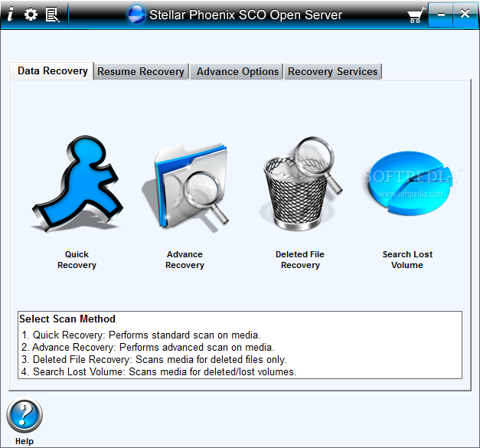480x448 pixels.
Task: Minimize the Stellar Phoenix window
Action: 441,15
